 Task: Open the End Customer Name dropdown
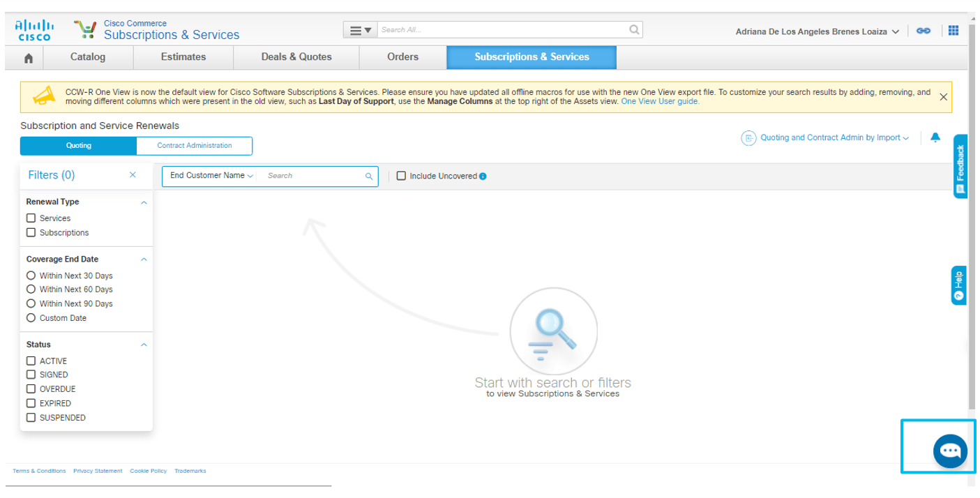pyautogui.click(x=211, y=176)
